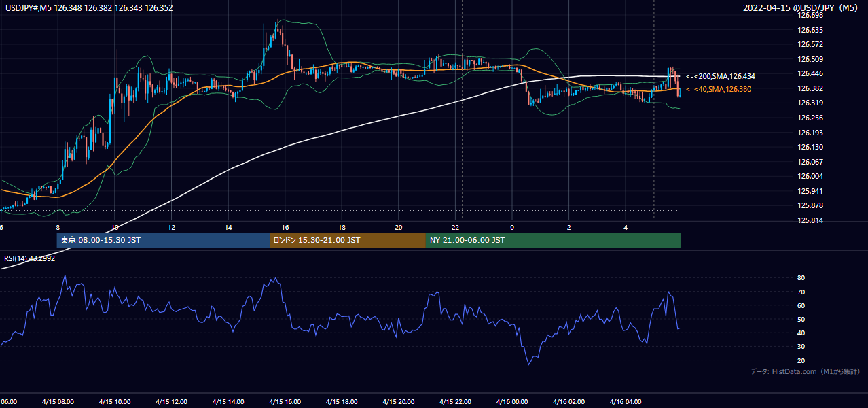Click the 4/15 22:00 bottom time label
This screenshot has height=408, width=868.
(456, 401)
